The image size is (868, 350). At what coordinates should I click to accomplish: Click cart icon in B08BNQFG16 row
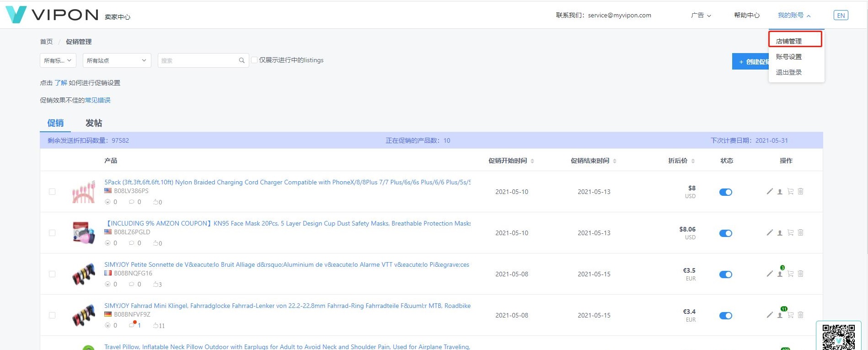click(x=790, y=274)
